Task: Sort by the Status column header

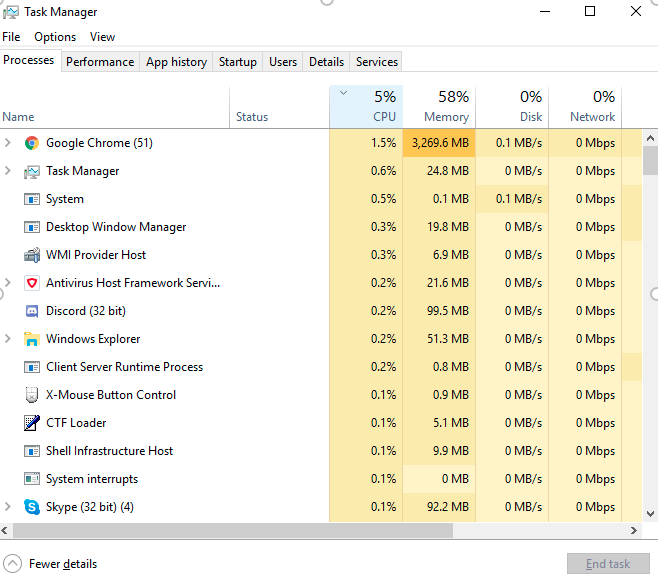Action: tap(279, 107)
